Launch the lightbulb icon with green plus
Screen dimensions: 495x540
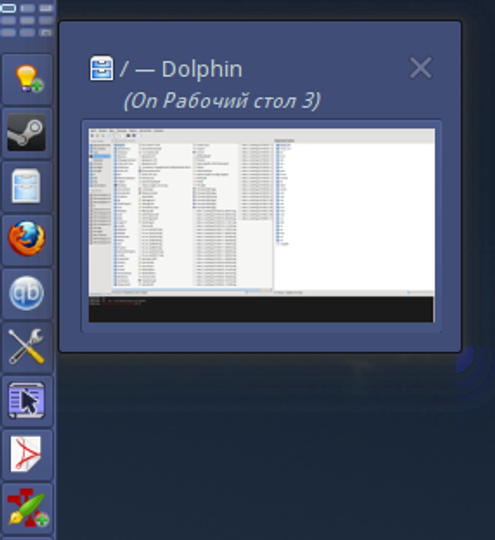[28, 79]
